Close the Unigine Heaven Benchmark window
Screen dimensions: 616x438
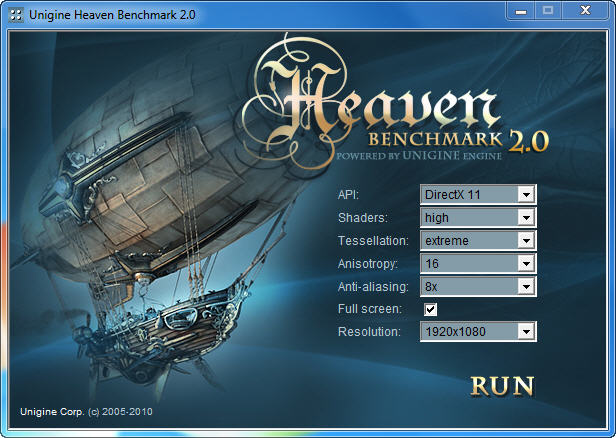click(585, 11)
